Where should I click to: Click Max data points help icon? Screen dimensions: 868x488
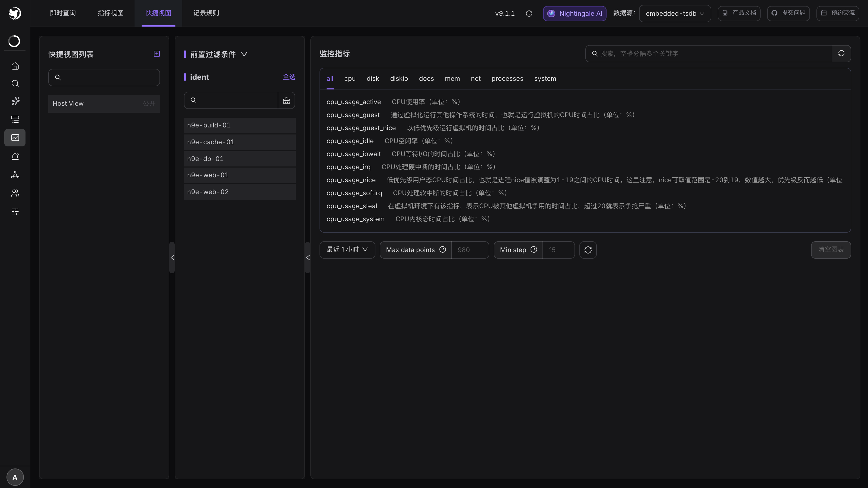(443, 249)
